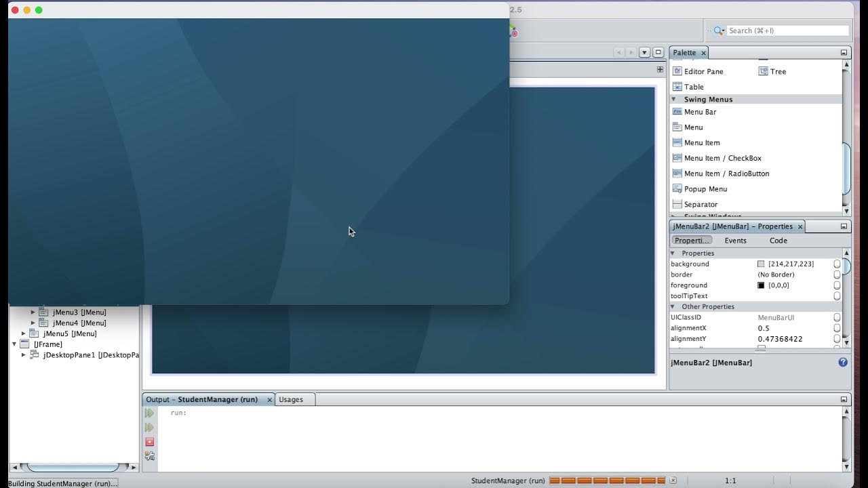The width and height of the screenshot is (868, 488).
Task: Select the Table palette component
Action: [x=688, y=87]
